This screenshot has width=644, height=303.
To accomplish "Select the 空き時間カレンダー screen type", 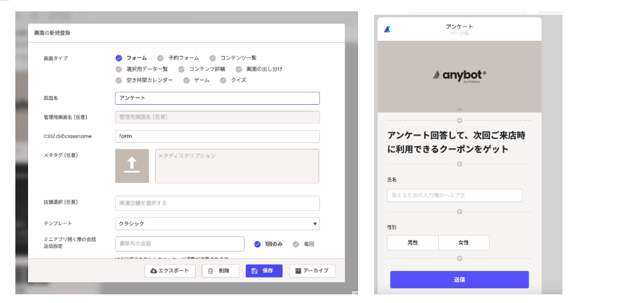I will 145,80.
